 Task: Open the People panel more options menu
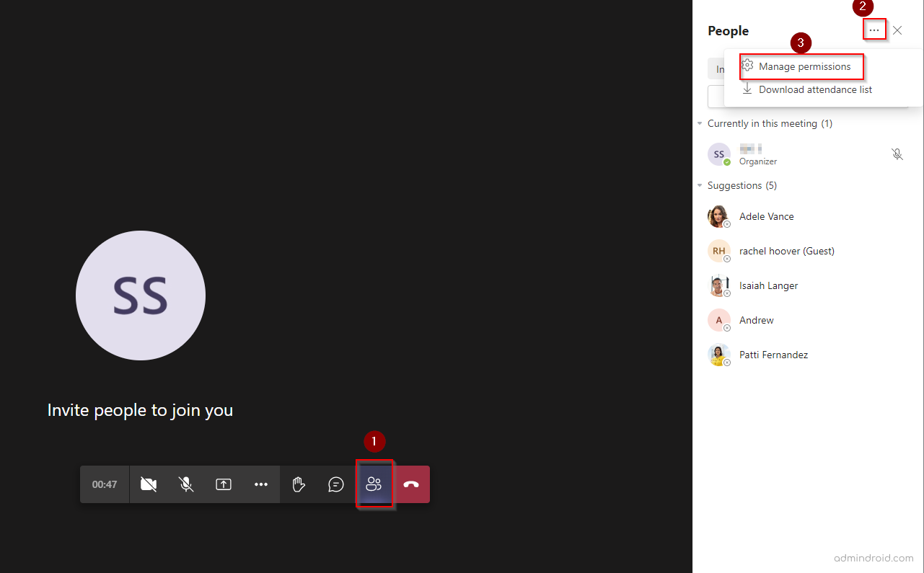pyautogui.click(x=874, y=30)
